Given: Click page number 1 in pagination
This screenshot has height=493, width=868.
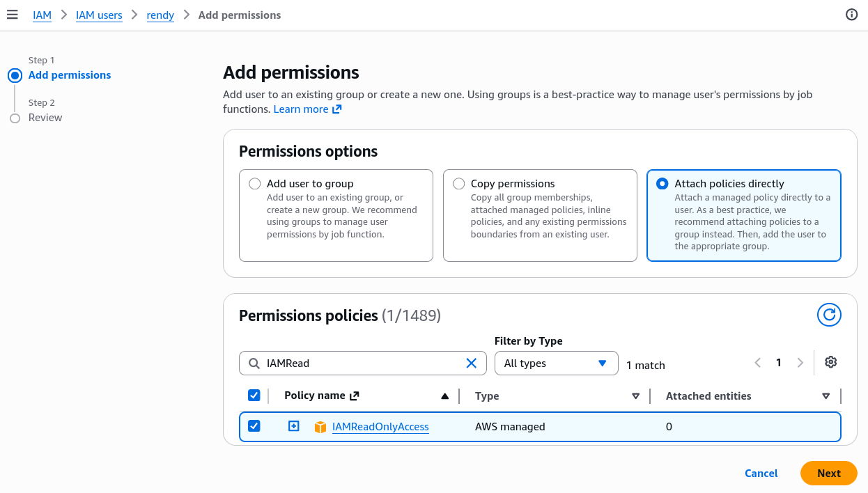Looking at the screenshot, I should [x=779, y=362].
